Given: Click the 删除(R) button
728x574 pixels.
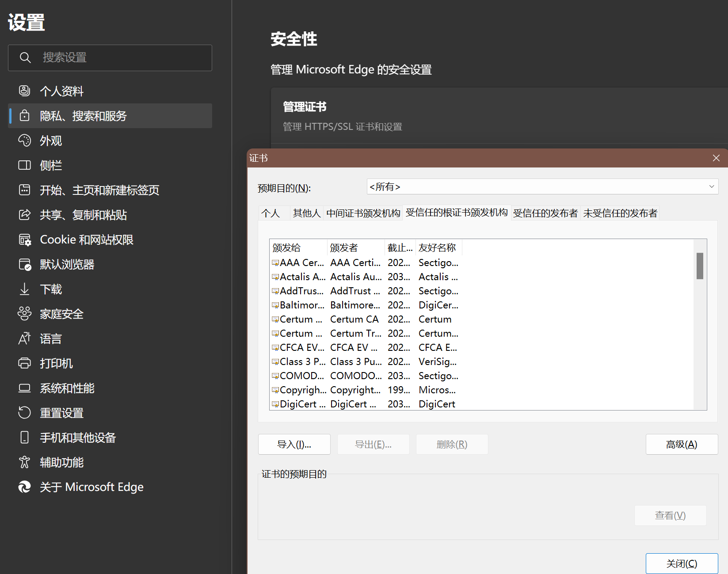Looking at the screenshot, I should [452, 444].
